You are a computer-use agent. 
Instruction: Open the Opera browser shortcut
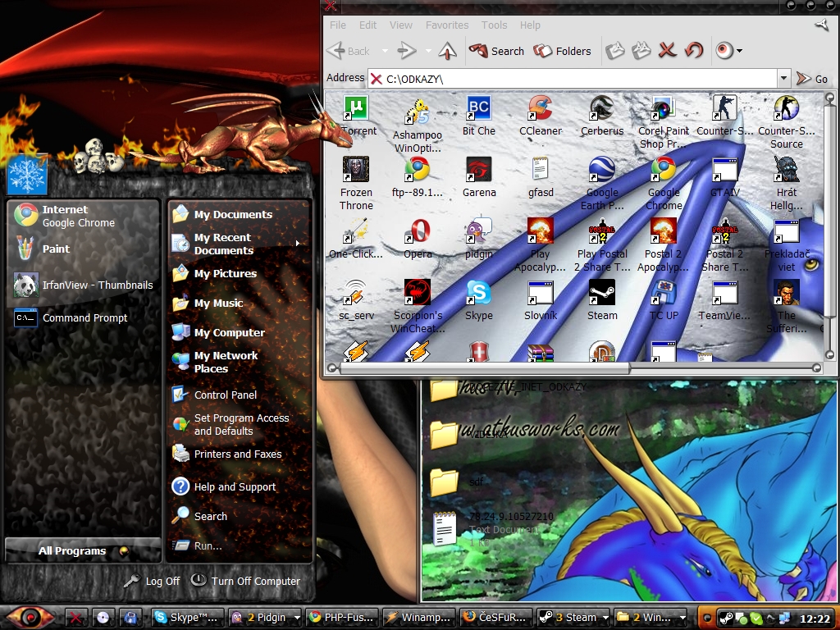[418, 231]
